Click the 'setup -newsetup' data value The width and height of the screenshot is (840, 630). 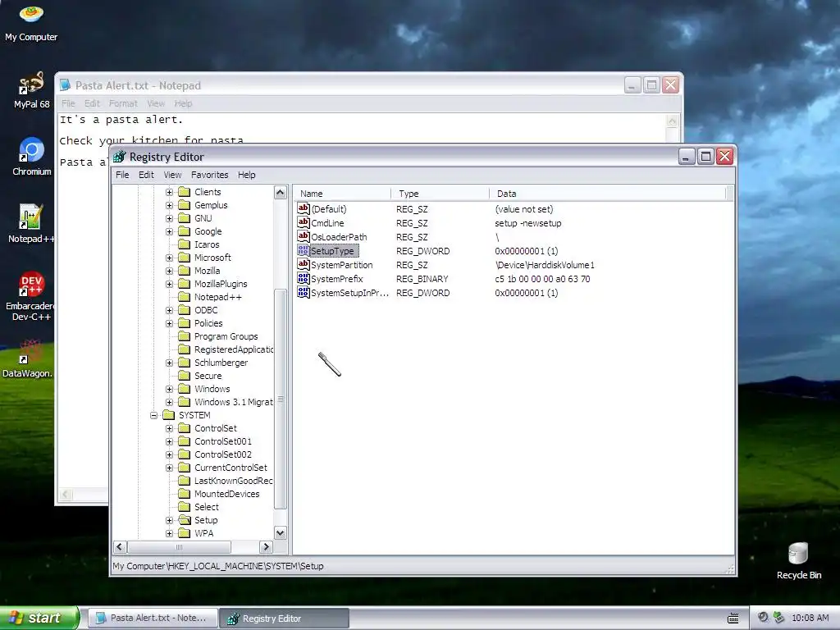click(528, 223)
